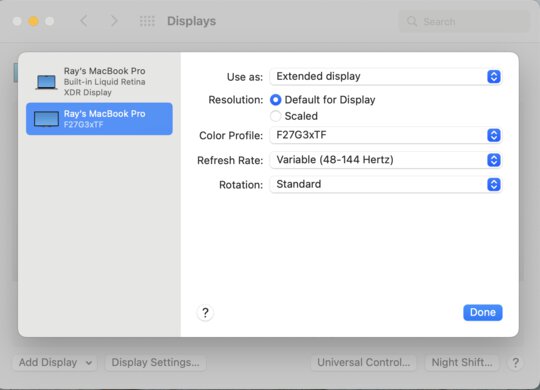
Task: Show all preferences grid icon
Action: 147,21
